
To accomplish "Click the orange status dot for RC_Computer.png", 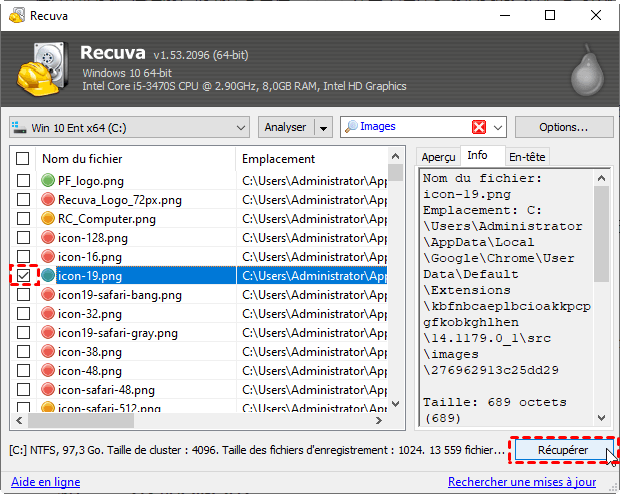I will pyautogui.click(x=48, y=218).
